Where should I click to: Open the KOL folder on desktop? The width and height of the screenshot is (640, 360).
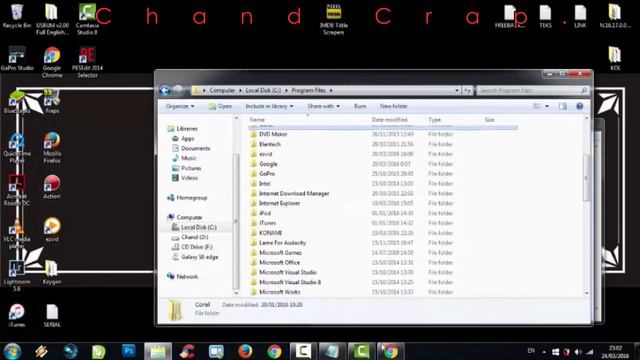[x=615, y=59]
